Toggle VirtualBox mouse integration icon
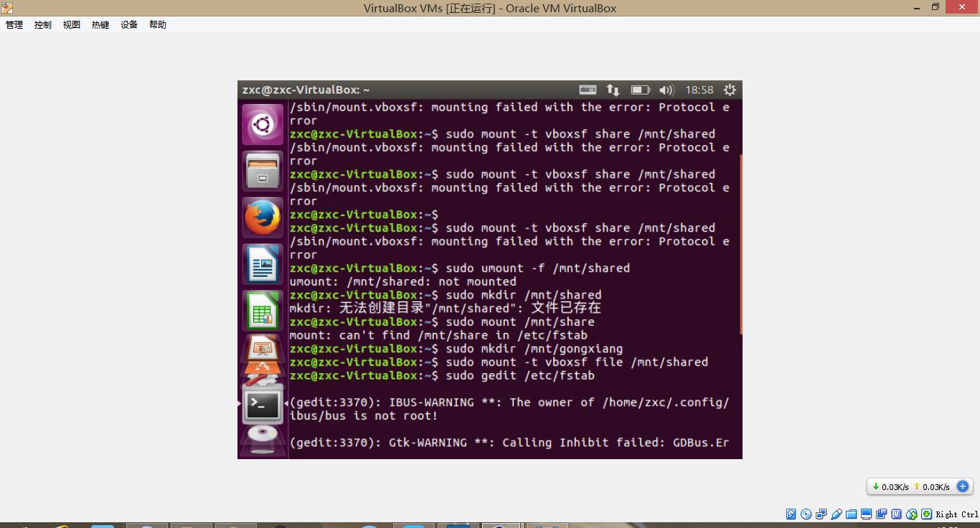Screen dimensions: 980x528 pyautogui.click(x=911, y=514)
